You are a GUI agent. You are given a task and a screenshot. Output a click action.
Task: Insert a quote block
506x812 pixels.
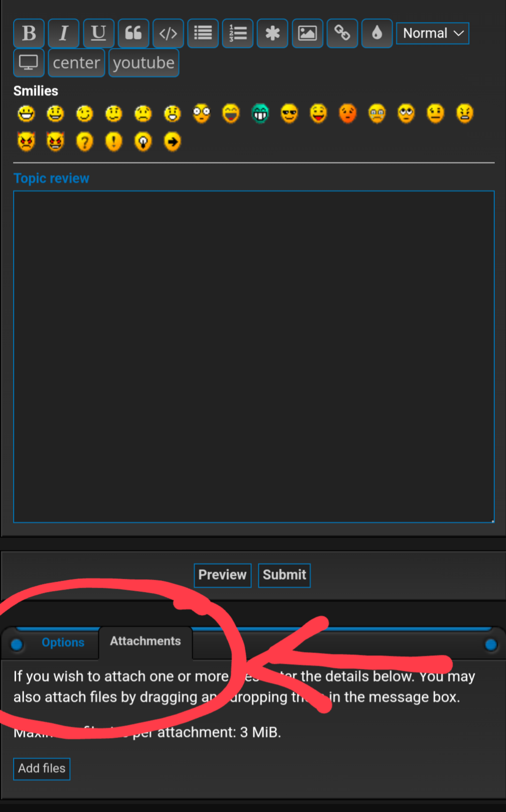point(133,33)
